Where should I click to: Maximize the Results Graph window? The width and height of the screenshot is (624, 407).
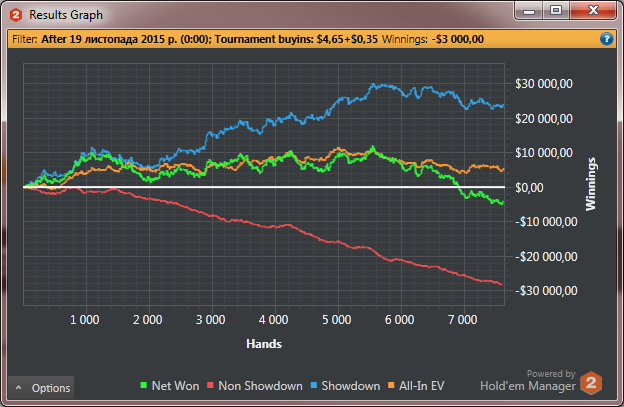click(556, 10)
